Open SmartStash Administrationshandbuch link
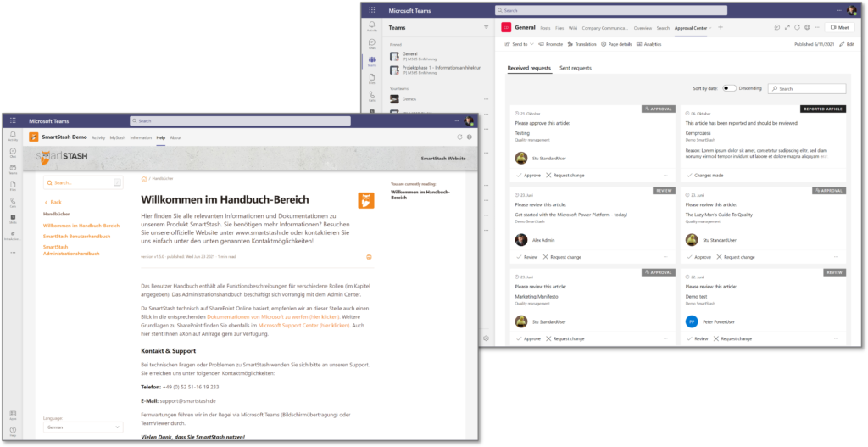The image size is (868, 447). (71, 250)
